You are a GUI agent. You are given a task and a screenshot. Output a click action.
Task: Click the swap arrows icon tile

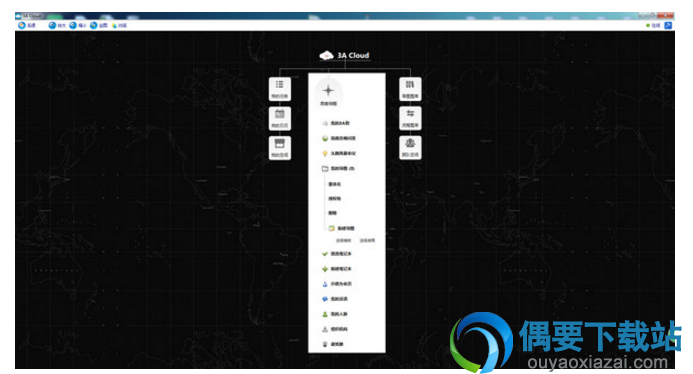tap(410, 118)
